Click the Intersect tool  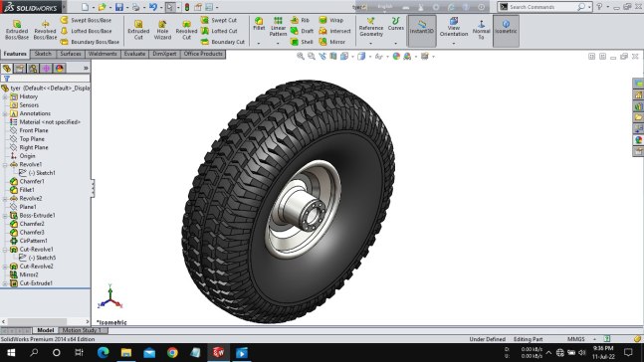point(334,31)
